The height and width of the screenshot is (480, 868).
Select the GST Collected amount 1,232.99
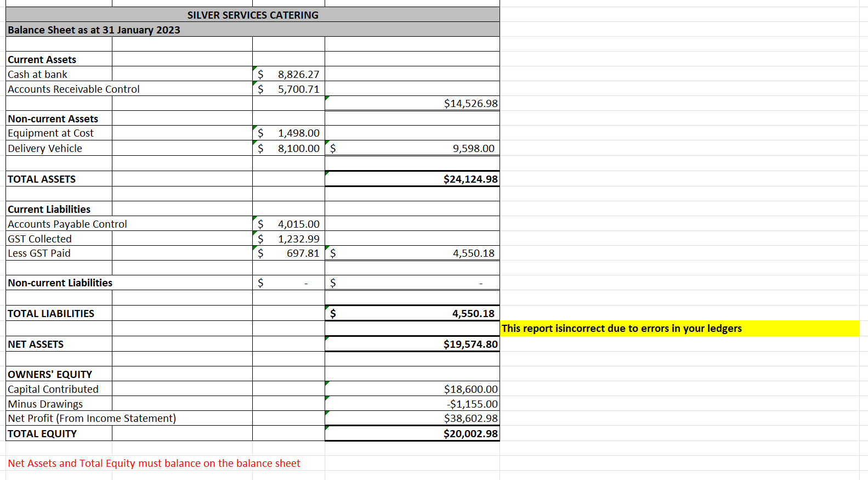[x=288, y=239]
